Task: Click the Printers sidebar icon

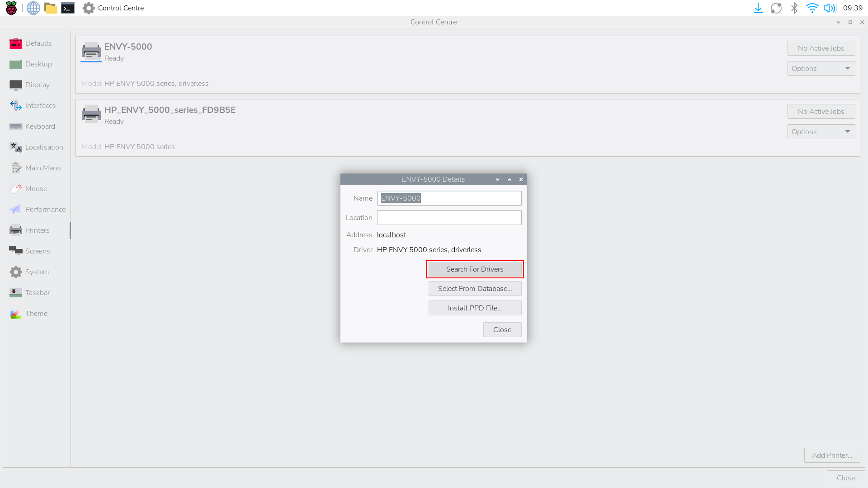Action: point(16,230)
